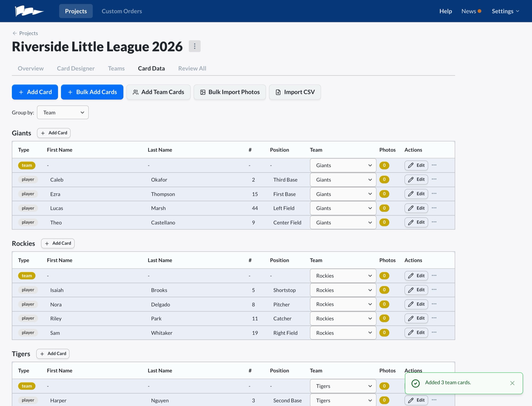The width and height of the screenshot is (532, 406).
Task: Open more actions for Harper Nguyen row
Action: 434,400
